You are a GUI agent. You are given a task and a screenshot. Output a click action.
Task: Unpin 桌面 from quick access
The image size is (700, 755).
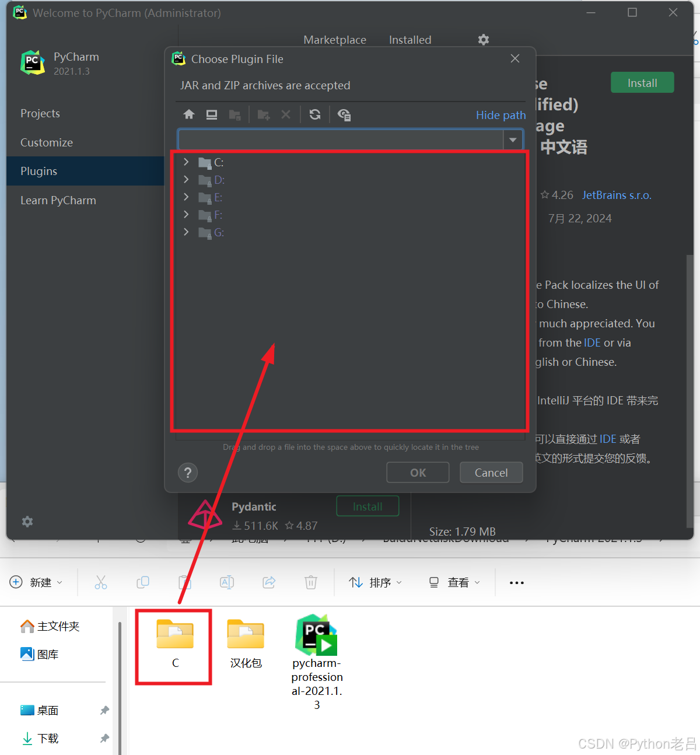104,710
